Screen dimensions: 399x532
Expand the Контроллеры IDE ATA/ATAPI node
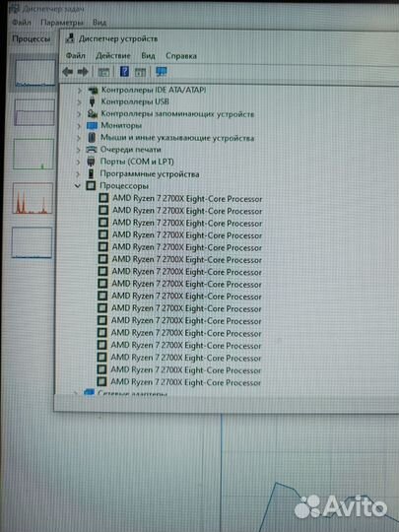coord(79,91)
